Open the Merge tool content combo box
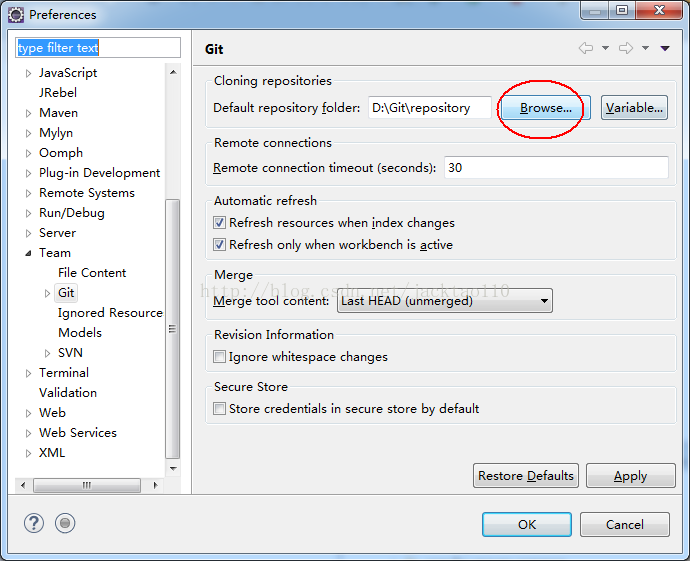690x561 pixels. (444, 301)
